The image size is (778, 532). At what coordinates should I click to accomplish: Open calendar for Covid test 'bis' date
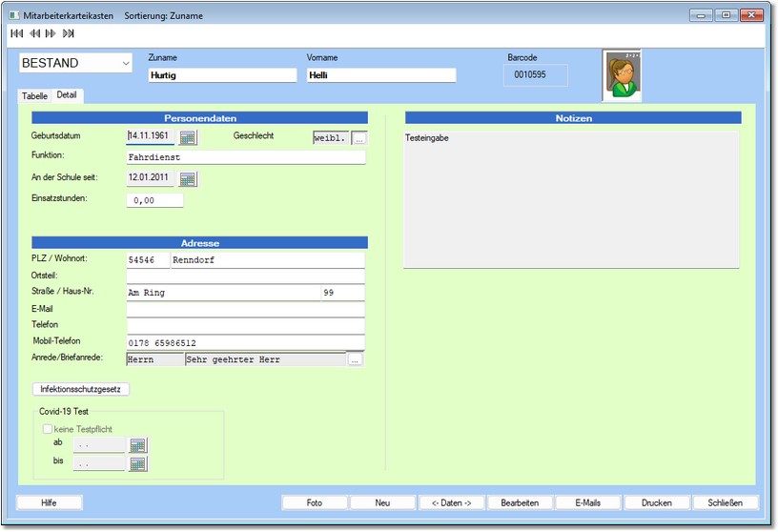[138, 463]
